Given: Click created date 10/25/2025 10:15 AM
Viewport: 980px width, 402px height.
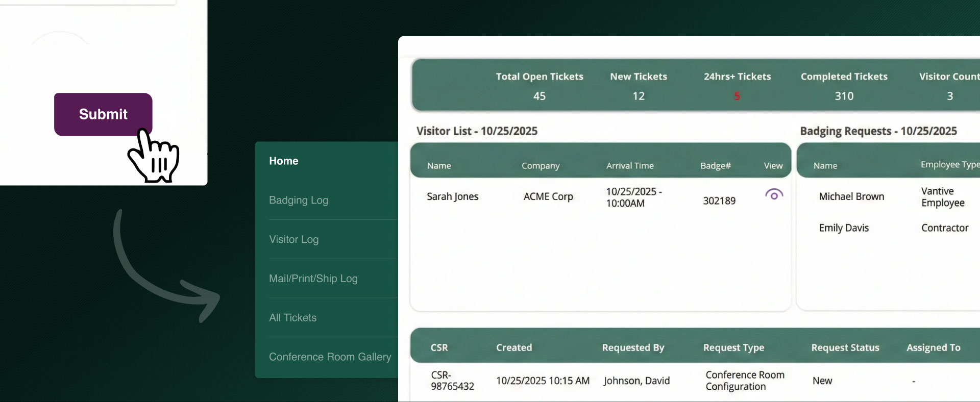Looking at the screenshot, I should 543,381.
